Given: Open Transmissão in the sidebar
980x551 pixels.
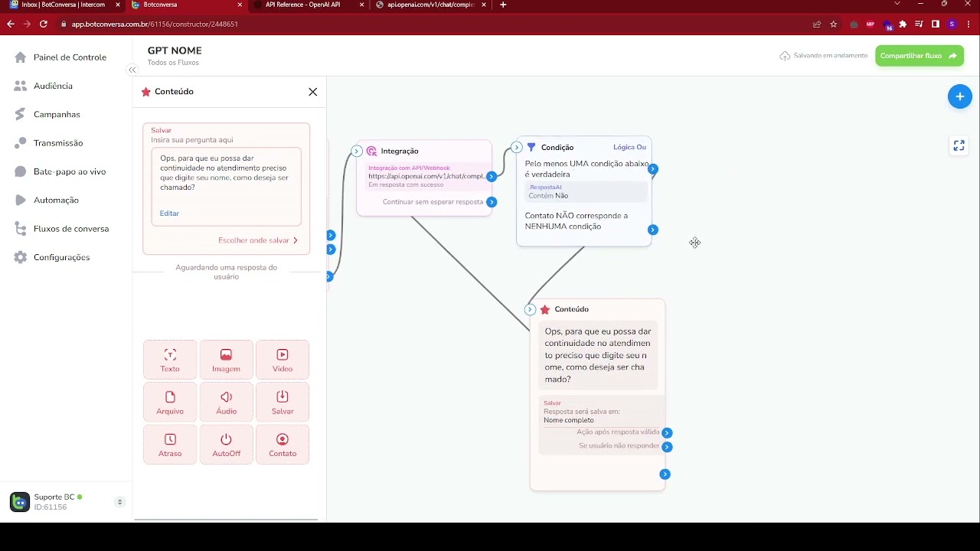Looking at the screenshot, I should click(x=58, y=143).
